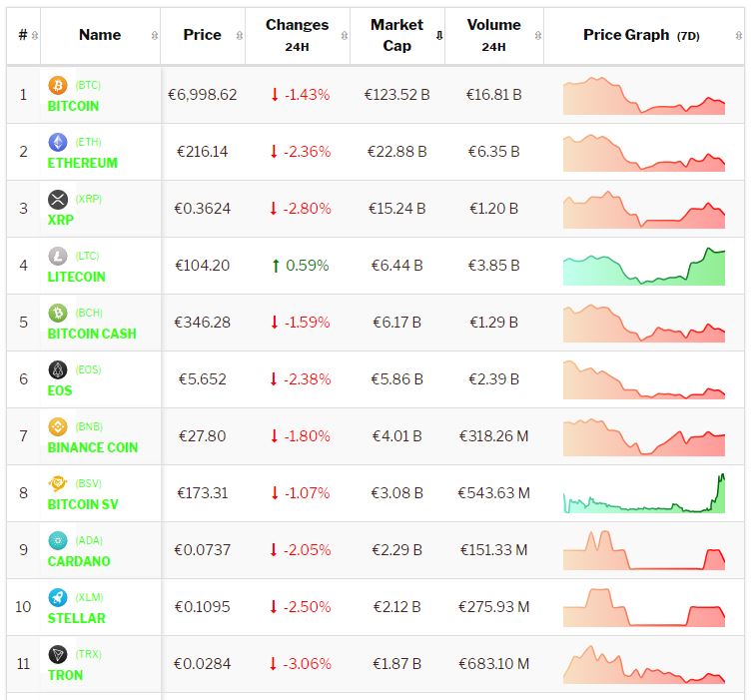View Bitcoin SV 7D price graph

[x=644, y=494]
